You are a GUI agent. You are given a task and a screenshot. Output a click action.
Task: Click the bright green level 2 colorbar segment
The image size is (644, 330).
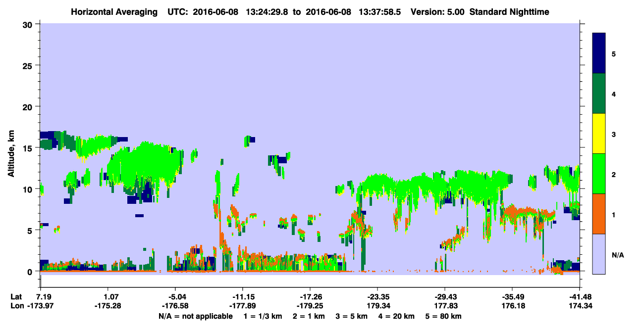point(599,174)
